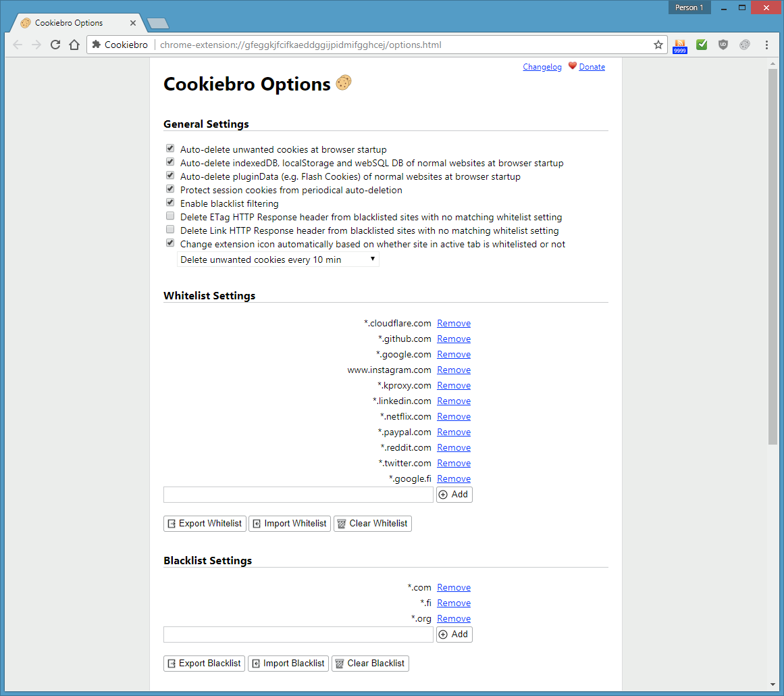Click Import Whitelist button

[290, 524]
